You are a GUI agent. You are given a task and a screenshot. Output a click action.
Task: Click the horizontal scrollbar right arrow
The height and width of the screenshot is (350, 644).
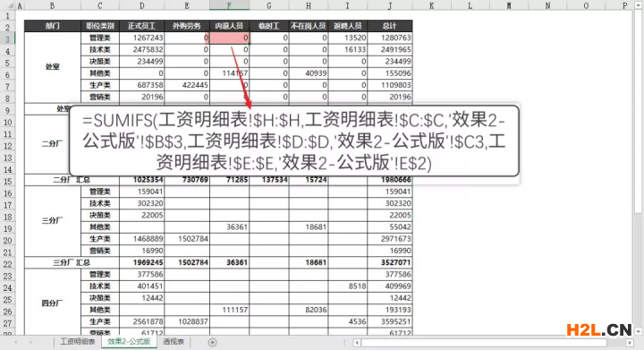coord(630,342)
